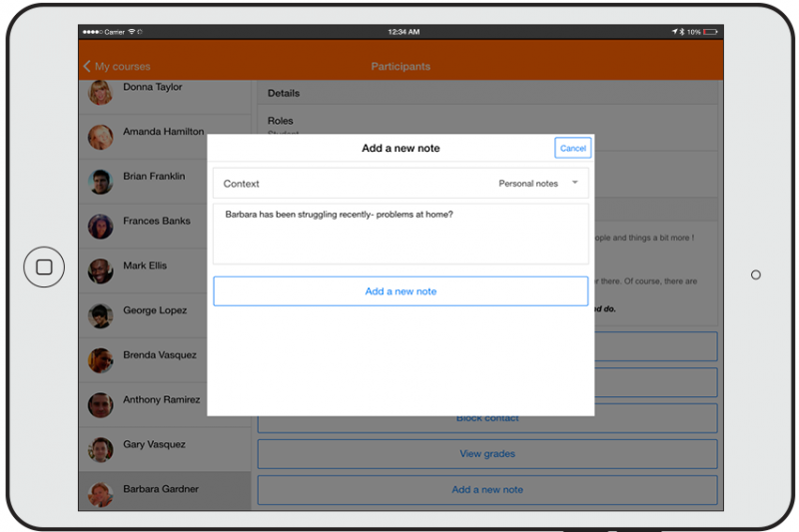Tap the Bluetooth icon in status bar
This screenshot has width=799, height=532.
682,32
